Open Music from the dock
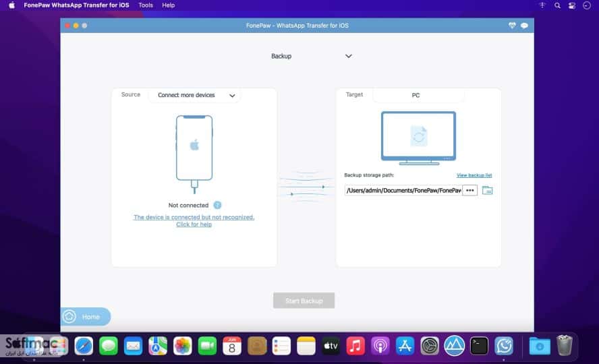 (355, 346)
